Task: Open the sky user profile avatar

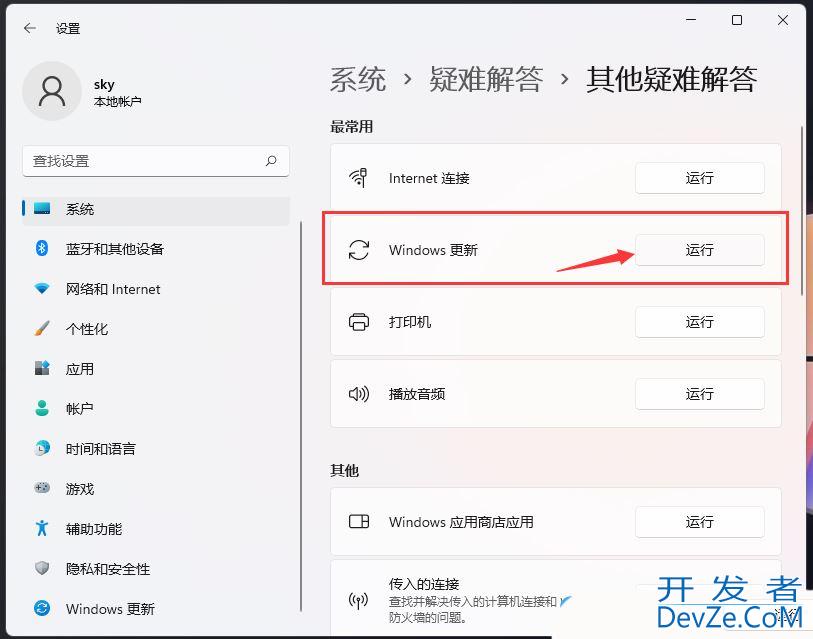Action: 52,91
